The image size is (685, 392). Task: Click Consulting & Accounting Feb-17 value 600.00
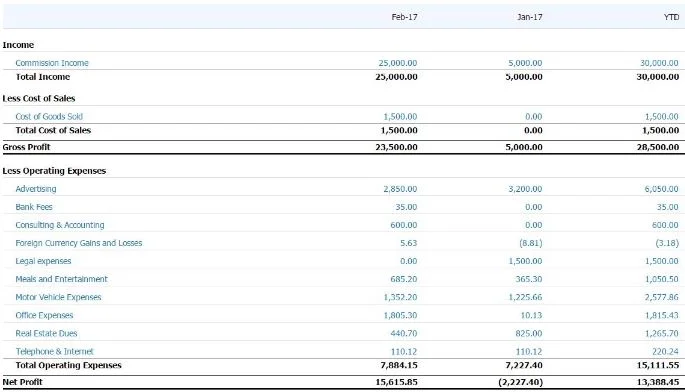404,225
